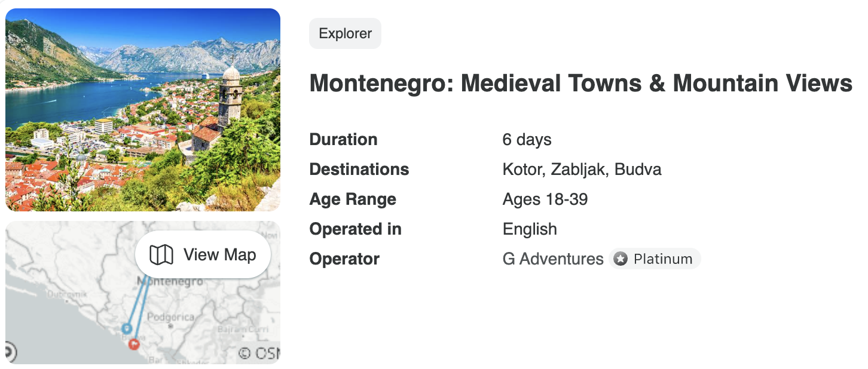The height and width of the screenshot is (369, 868).
Task: Click the Mapbox logo at map corner
Action: click(9, 351)
